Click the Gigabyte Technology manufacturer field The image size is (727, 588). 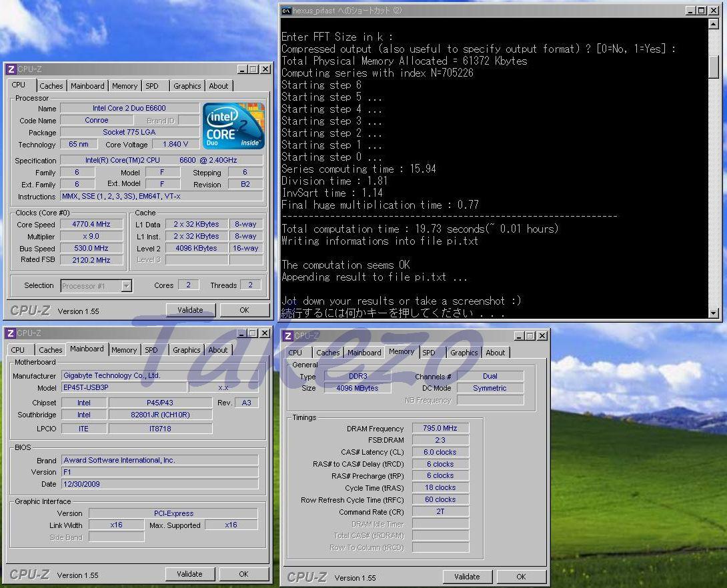pos(159,375)
